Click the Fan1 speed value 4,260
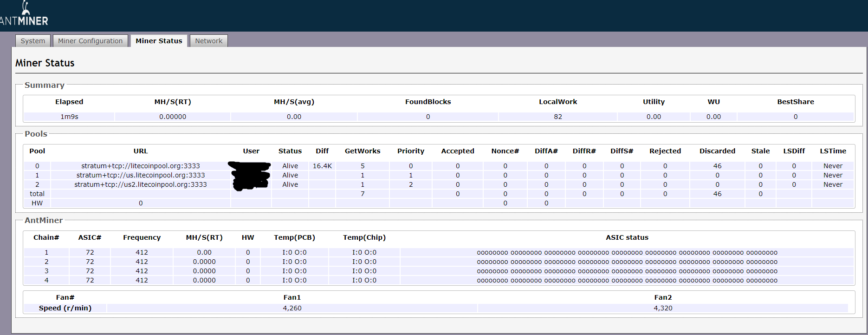This screenshot has height=335, width=868. tap(292, 308)
